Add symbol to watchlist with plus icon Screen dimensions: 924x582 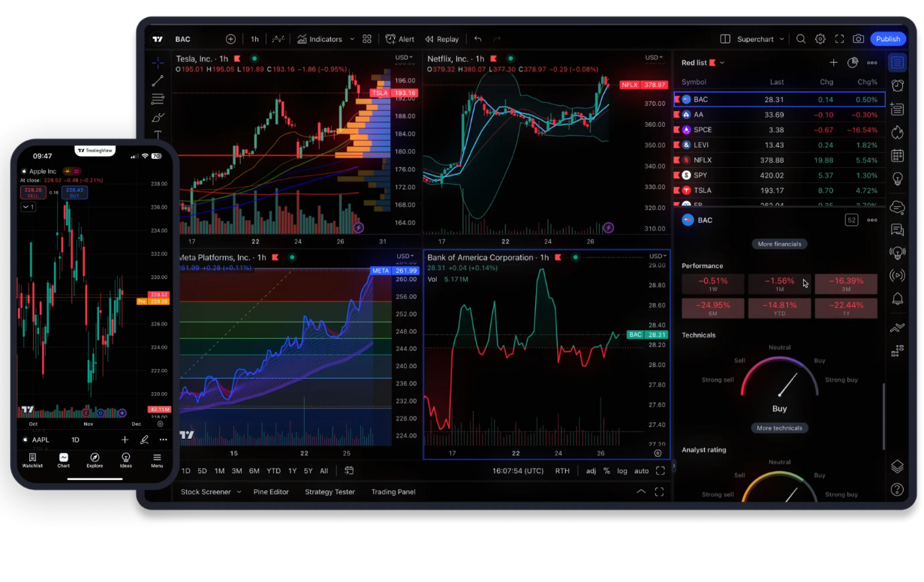tap(833, 63)
